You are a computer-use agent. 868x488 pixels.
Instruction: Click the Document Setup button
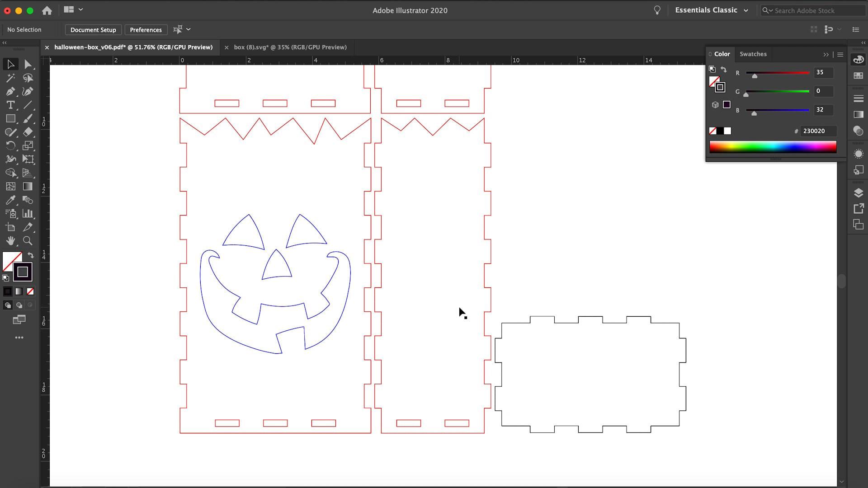click(93, 30)
